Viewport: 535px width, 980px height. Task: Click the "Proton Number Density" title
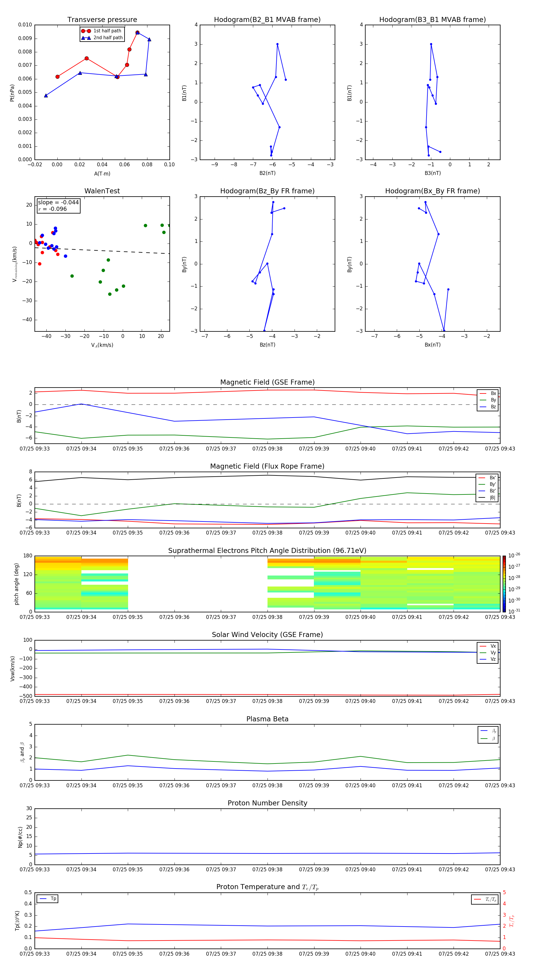pyautogui.click(x=267, y=803)
